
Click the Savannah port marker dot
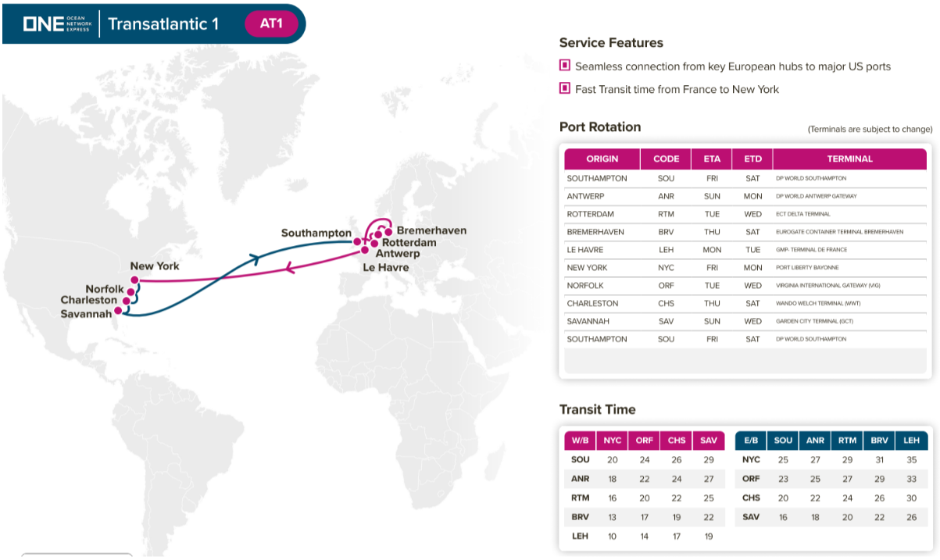tap(118, 310)
